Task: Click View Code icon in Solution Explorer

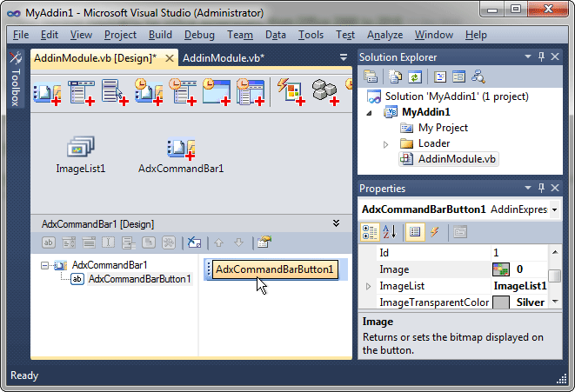Action: (439, 76)
